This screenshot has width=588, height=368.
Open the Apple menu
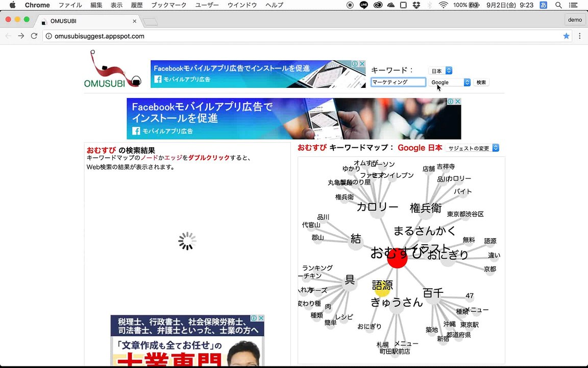[x=12, y=5]
